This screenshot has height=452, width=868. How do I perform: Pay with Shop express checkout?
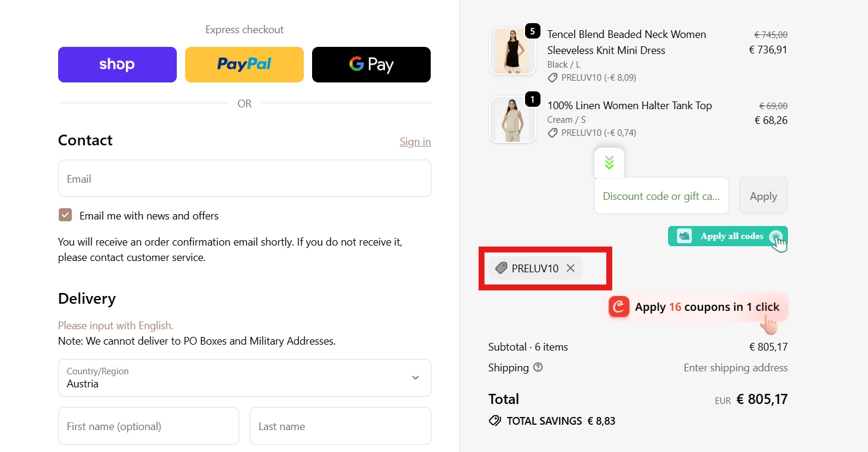tap(117, 65)
